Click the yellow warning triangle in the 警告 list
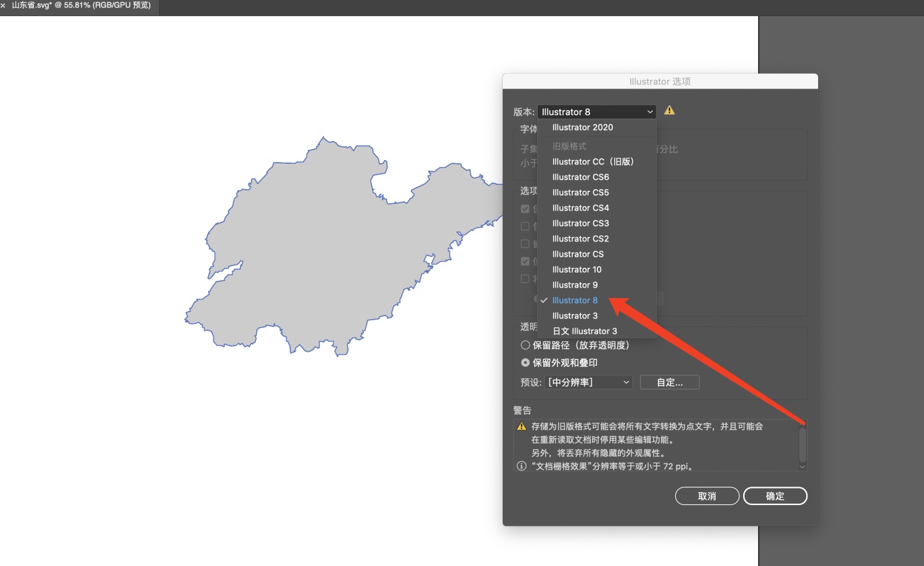The image size is (924, 566). (x=522, y=426)
